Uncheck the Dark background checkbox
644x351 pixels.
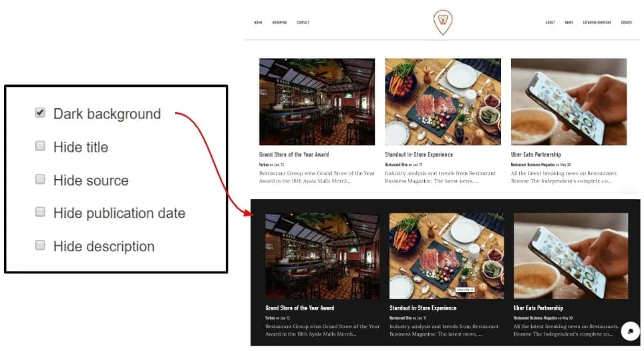pos(40,112)
